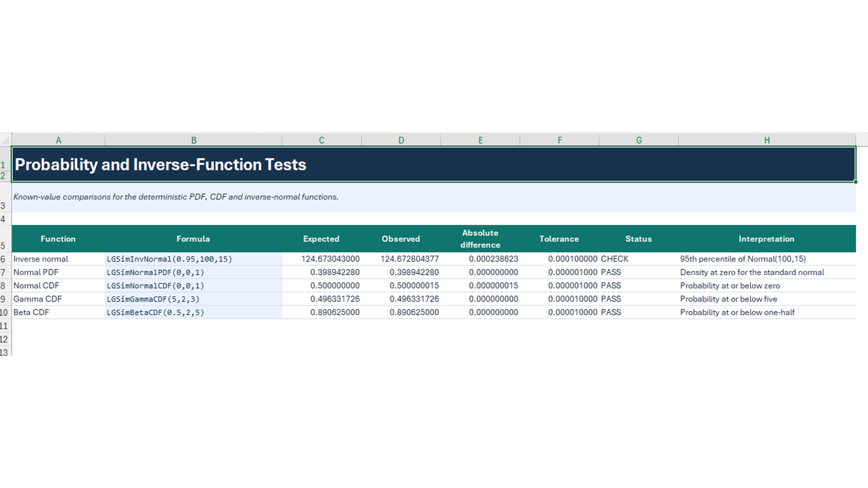Image resolution: width=868 pixels, height=488 pixels.
Task: Click the Absolute difference 0.000238623 cell
Action: (x=480, y=259)
